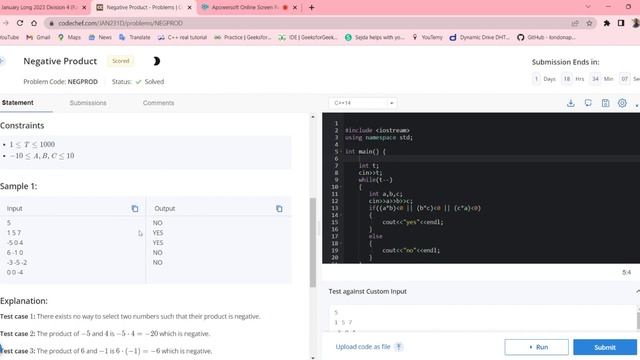Screen dimensions: 640x360
Task: Fold the else block at line 18
Action: pos(341,244)
